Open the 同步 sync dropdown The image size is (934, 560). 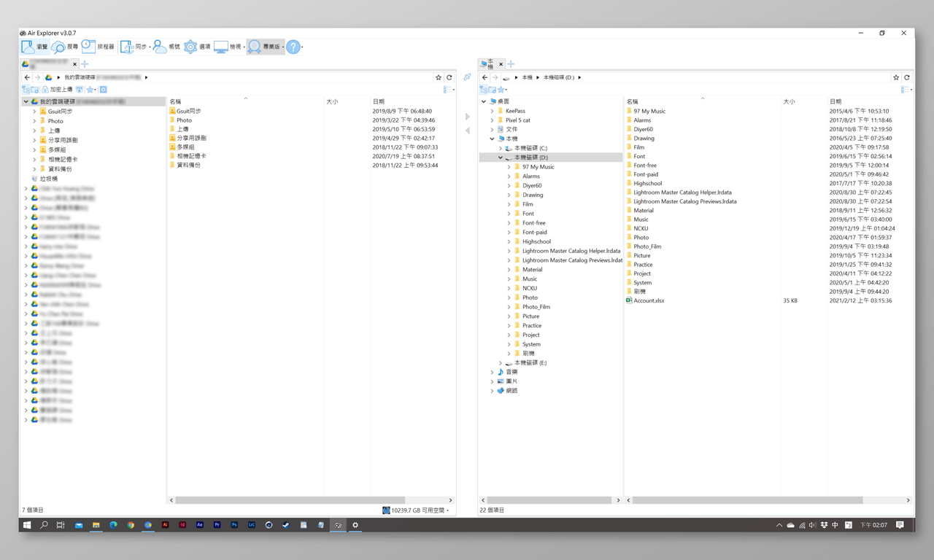[134, 47]
